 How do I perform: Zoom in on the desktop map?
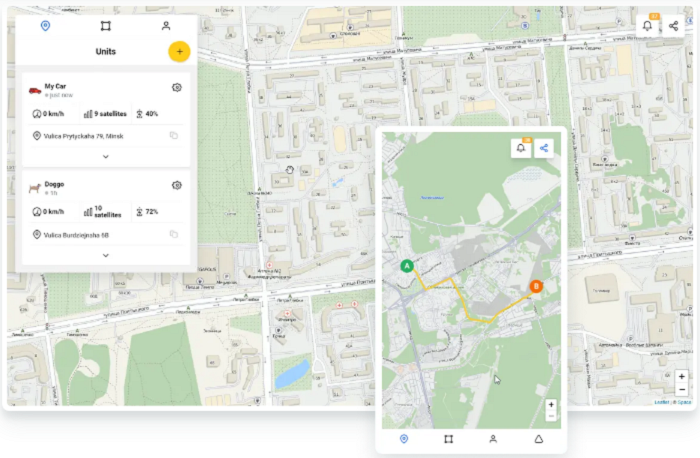point(681,376)
